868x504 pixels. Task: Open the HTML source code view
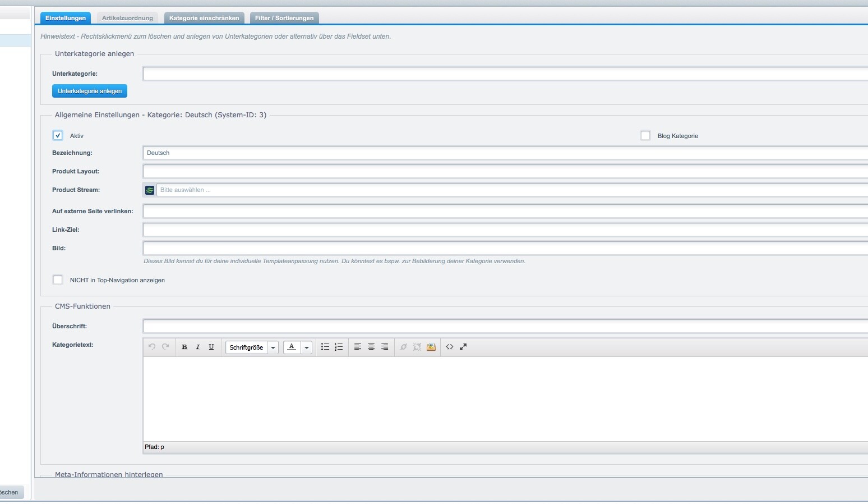[450, 347]
